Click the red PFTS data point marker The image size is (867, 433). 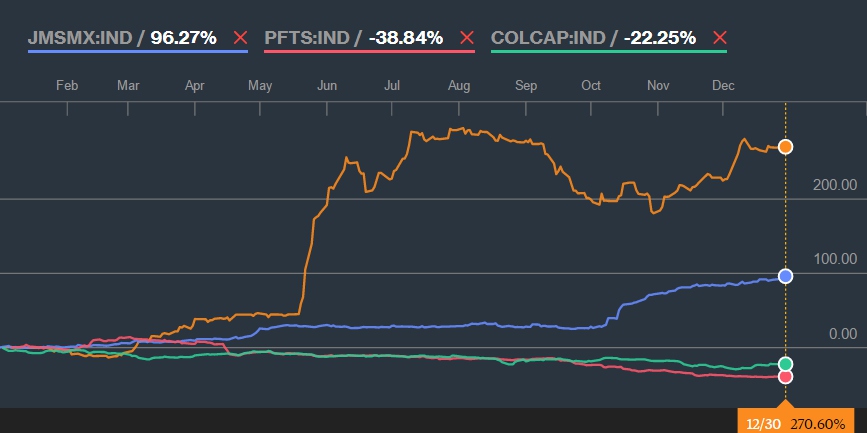[785, 377]
